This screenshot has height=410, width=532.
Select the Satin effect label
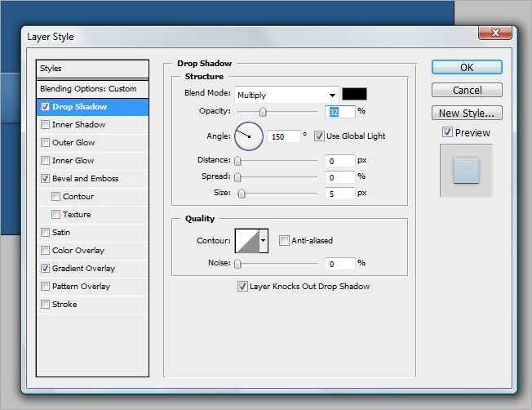[61, 232]
